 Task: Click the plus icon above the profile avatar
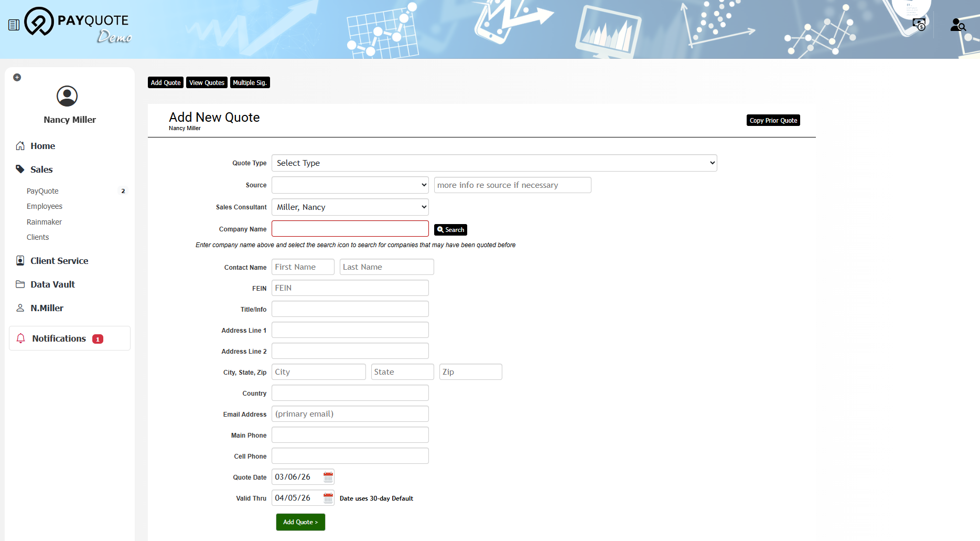coord(17,78)
